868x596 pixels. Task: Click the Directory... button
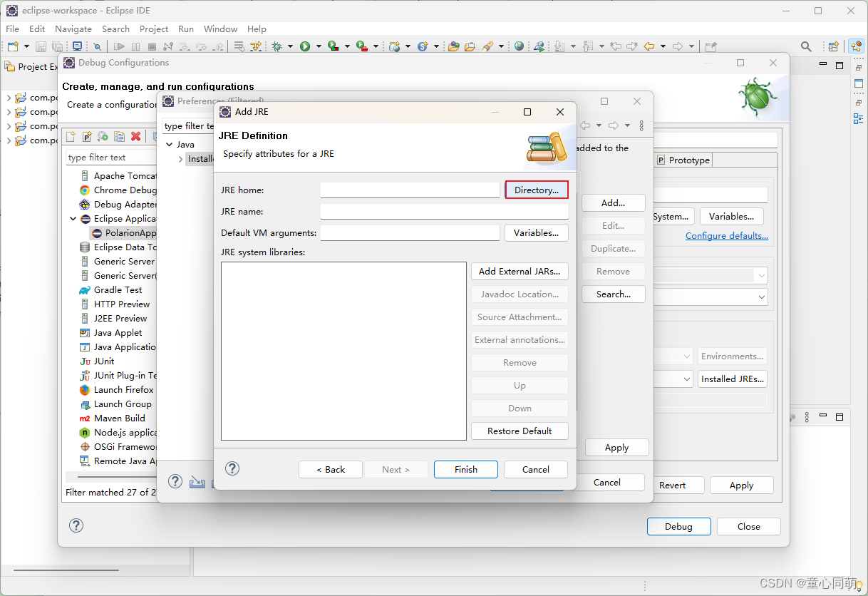[x=537, y=190]
